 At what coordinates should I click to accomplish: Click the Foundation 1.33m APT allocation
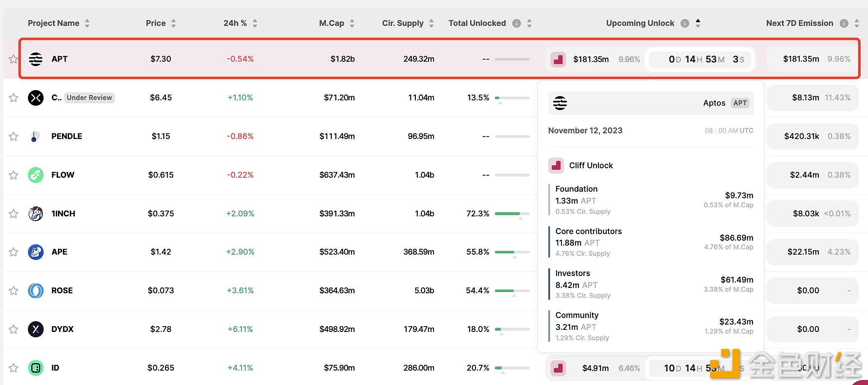[651, 200]
